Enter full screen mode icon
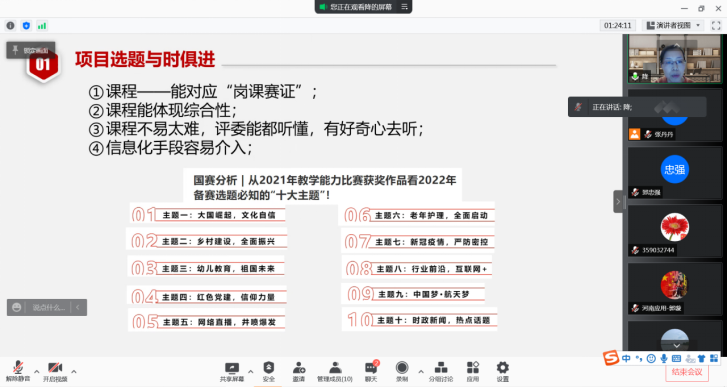Image resolution: width=727 pixels, height=387 pixels. coord(716,25)
